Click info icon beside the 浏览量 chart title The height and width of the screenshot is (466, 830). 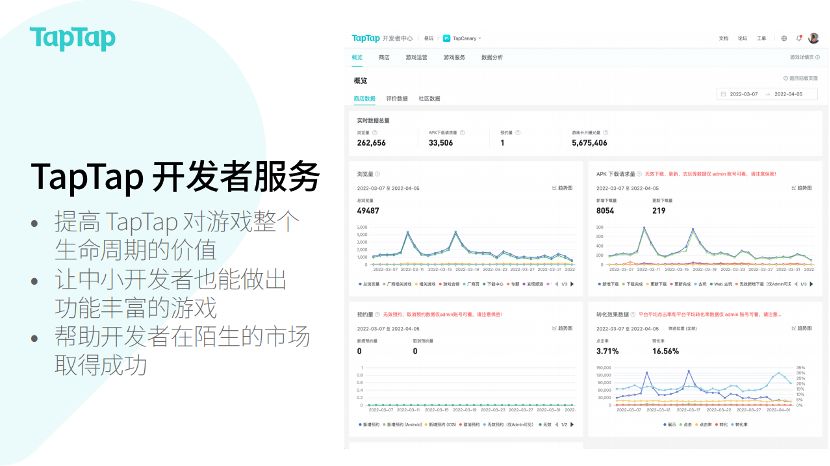tap(377, 174)
